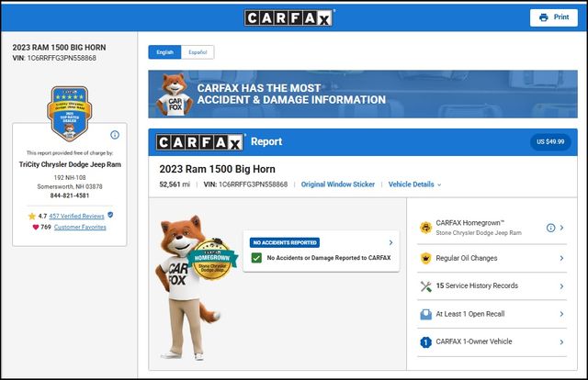Click the CARFAX Homegrown bee icon
This screenshot has height=380, width=588.
coord(425,228)
